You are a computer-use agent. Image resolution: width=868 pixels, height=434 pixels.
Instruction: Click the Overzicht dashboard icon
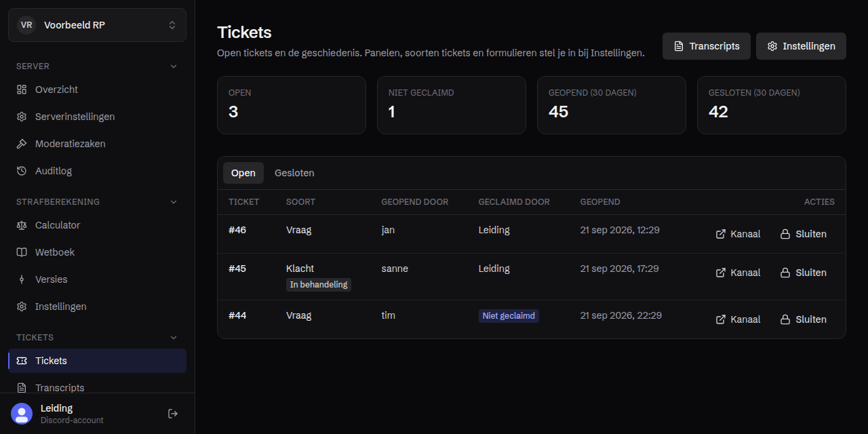coord(22,90)
